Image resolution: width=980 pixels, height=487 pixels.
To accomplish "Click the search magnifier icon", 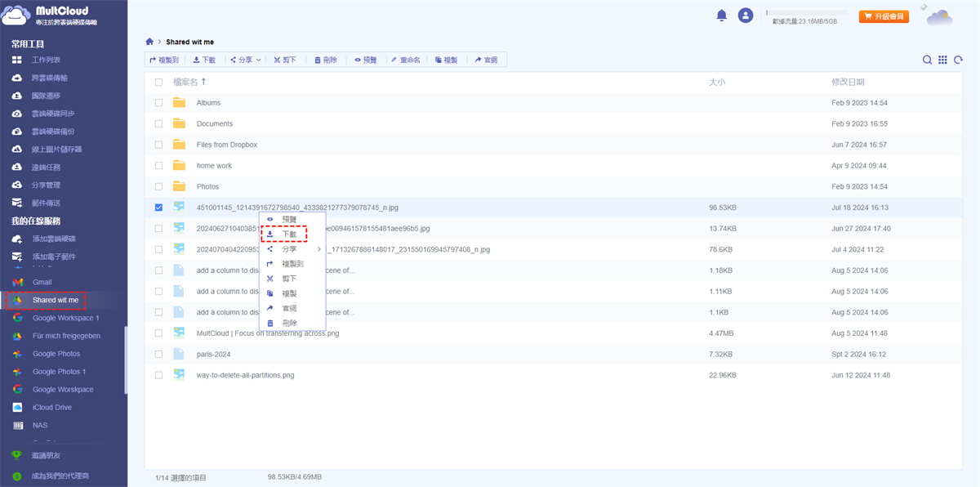I will [927, 60].
